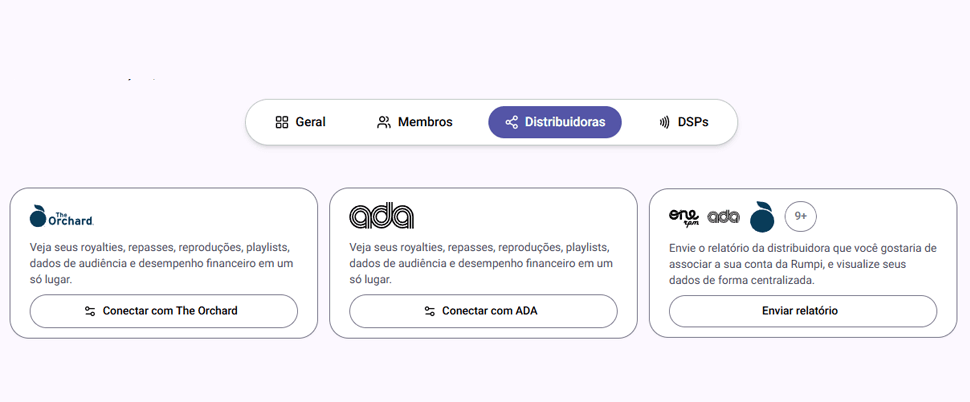Screen dimensions: 970x402
Task: Click The Orchard logo
Action: (x=61, y=215)
